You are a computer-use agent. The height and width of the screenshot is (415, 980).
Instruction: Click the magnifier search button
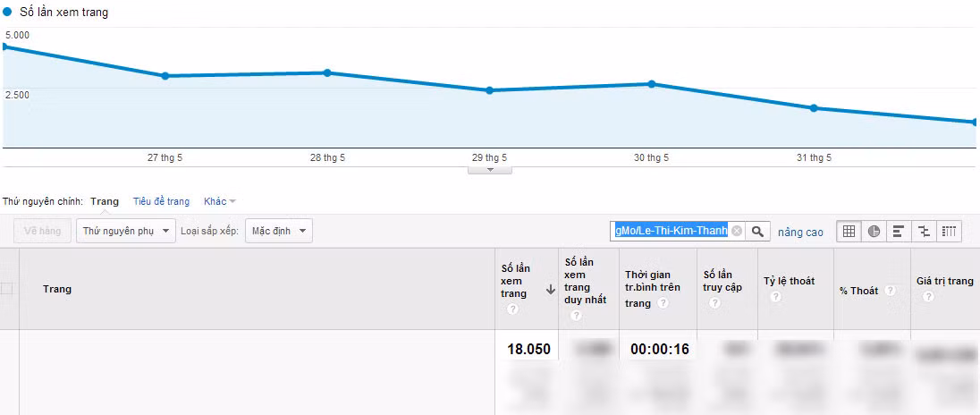click(757, 232)
